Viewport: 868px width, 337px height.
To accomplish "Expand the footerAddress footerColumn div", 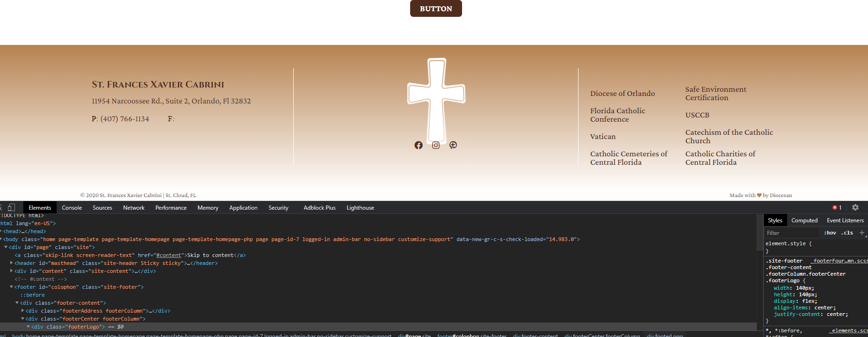I will (x=23, y=311).
